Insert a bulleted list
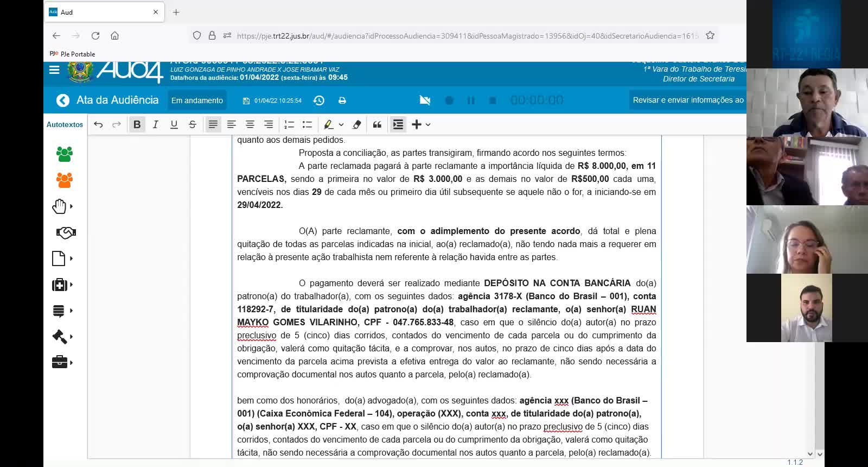 point(308,124)
